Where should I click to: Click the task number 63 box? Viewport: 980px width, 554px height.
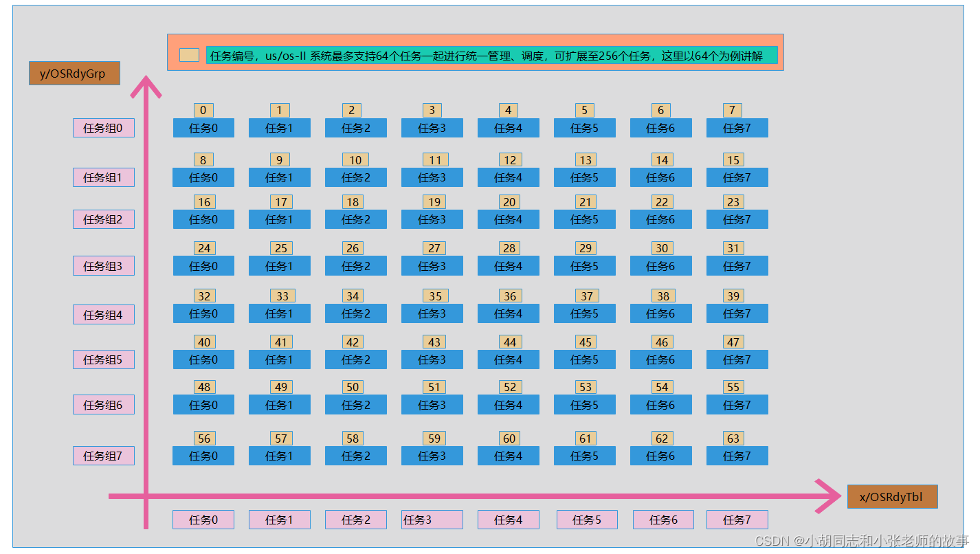[733, 439]
